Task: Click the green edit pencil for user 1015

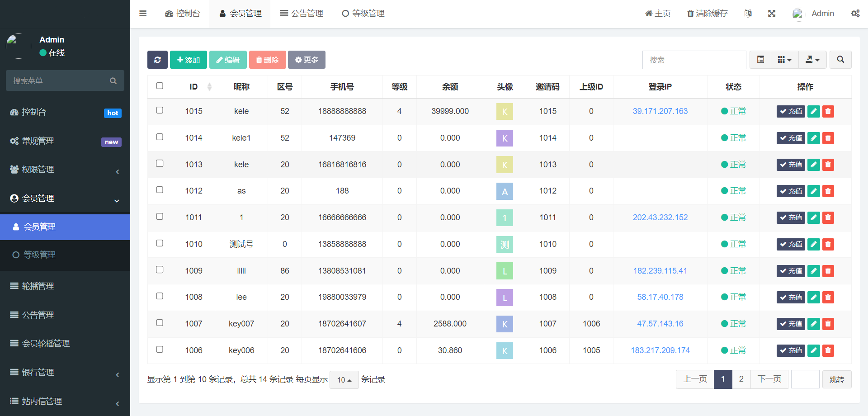Action: (813, 111)
